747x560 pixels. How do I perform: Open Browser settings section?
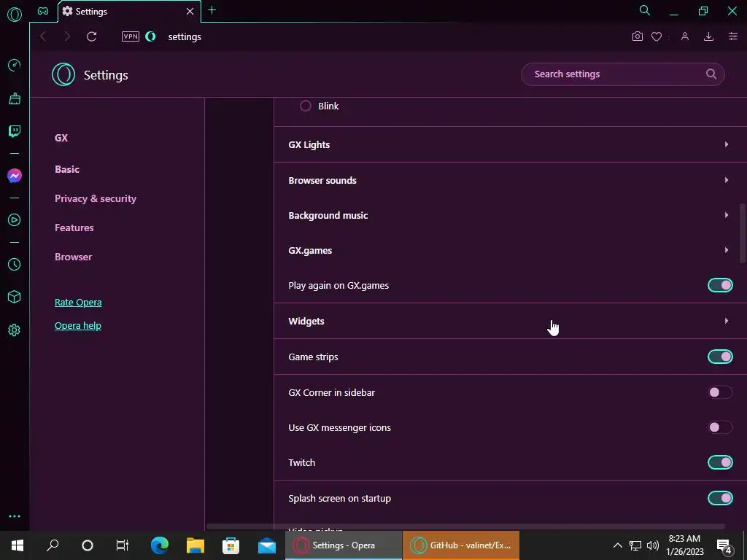pyautogui.click(x=74, y=257)
